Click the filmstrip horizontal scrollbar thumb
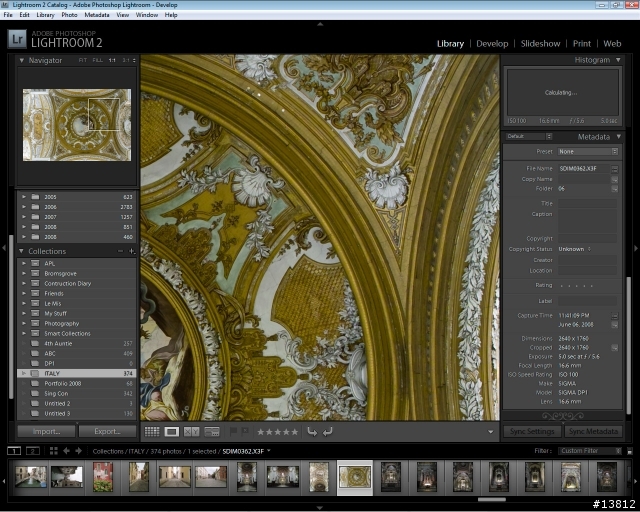Screen dimensions: 640x512 (492, 499)
